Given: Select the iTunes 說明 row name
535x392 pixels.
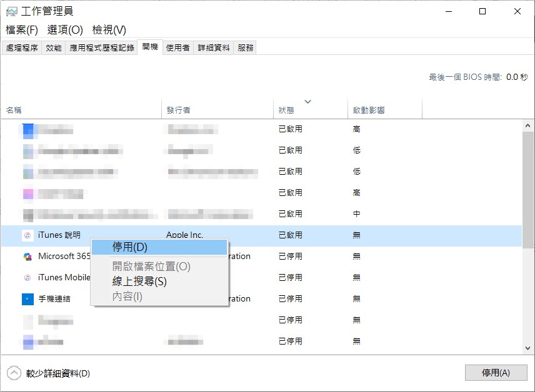Looking at the screenshot, I should click(59, 235).
